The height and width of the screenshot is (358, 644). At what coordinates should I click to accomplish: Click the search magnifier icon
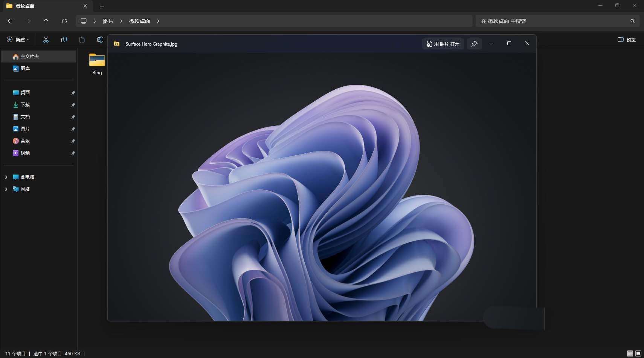(632, 21)
